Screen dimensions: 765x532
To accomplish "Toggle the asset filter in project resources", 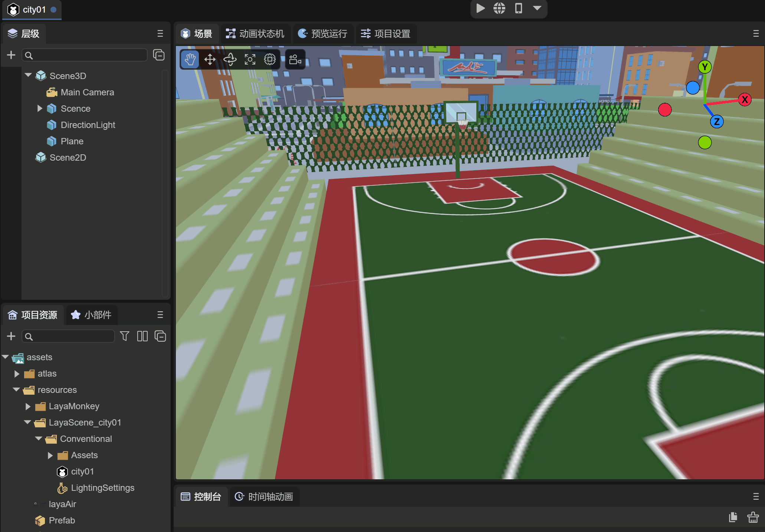I will (124, 336).
